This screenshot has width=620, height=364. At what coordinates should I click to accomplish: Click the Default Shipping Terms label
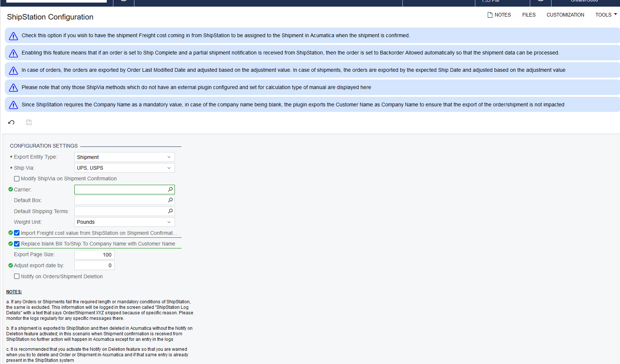(42, 211)
